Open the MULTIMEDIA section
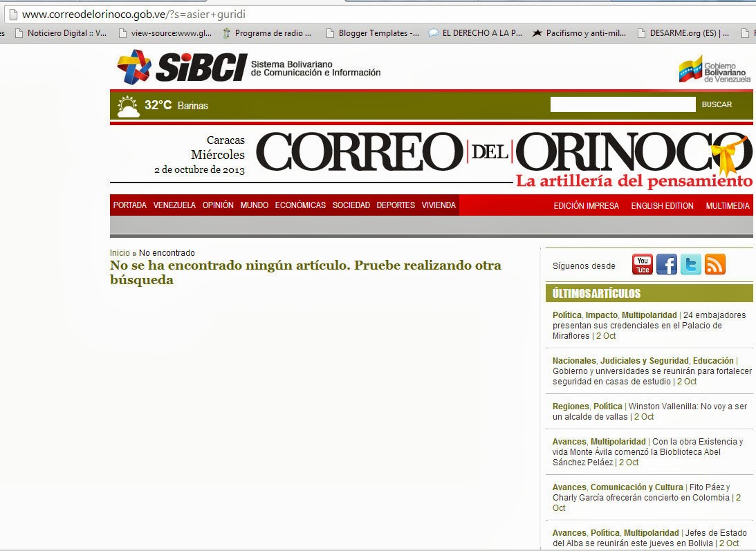Viewport: 756px width, 551px height. [728, 206]
